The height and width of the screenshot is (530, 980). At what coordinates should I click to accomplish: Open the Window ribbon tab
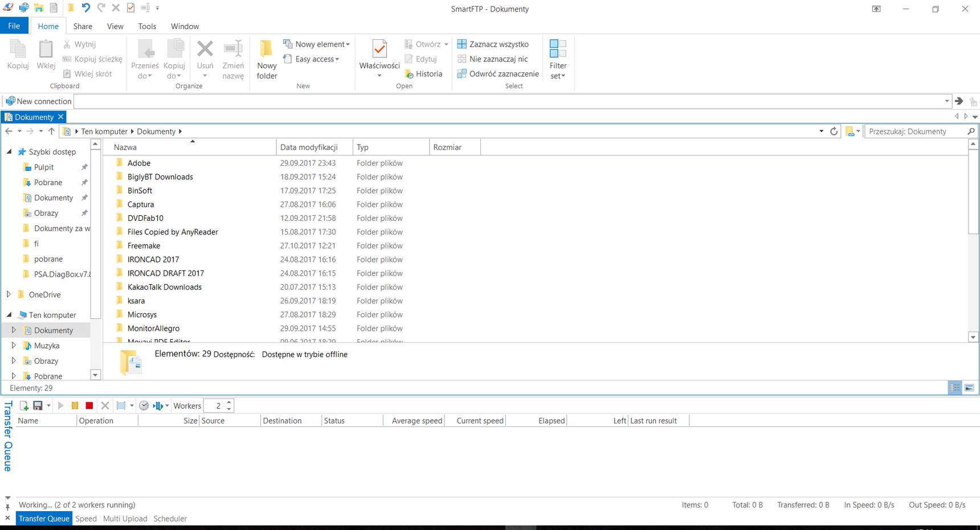coord(185,26)
